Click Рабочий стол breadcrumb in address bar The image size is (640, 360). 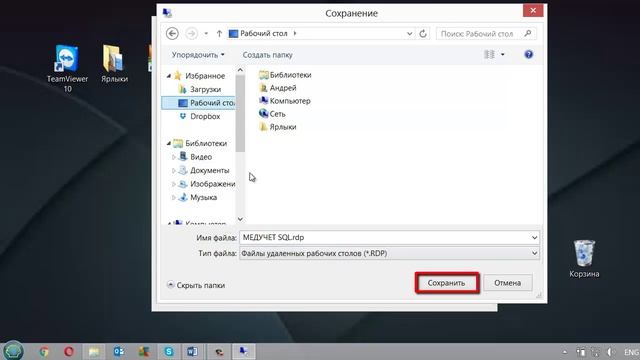(x=263, y=33)
